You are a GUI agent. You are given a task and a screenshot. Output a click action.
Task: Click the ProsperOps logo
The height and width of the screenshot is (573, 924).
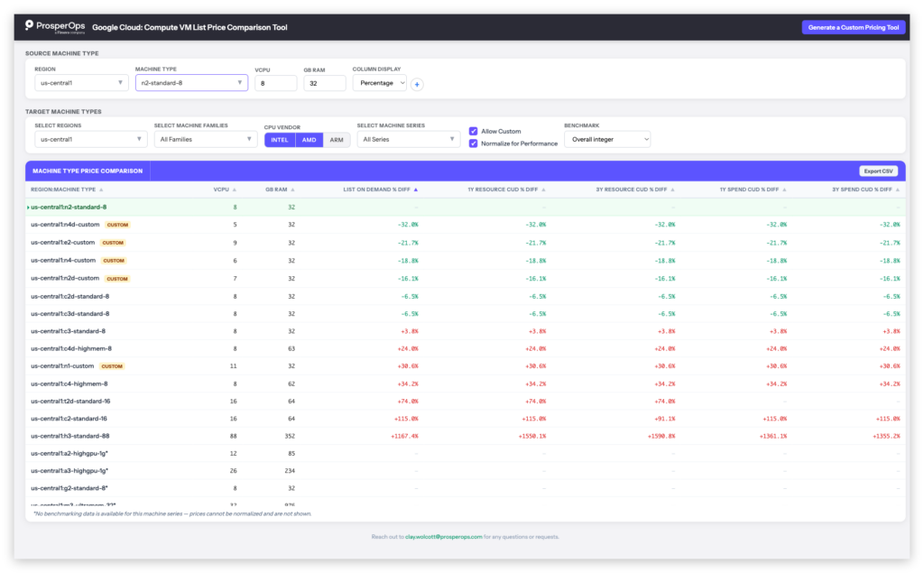55,27
